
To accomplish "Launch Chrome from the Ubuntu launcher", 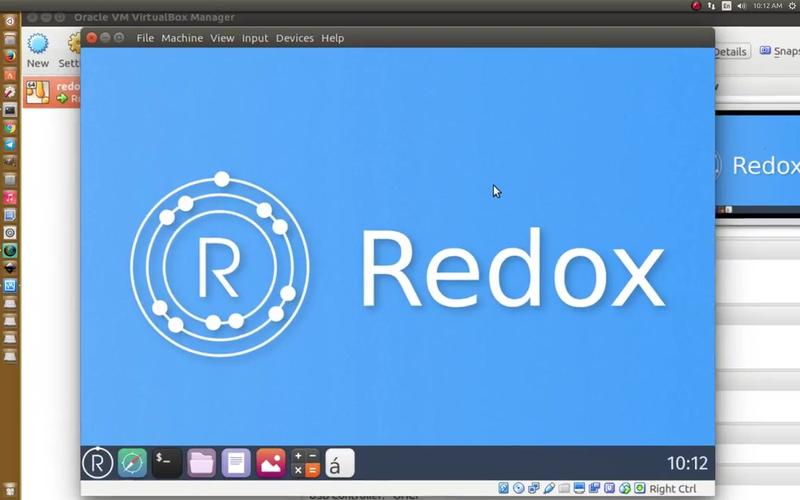I will 10,128.
